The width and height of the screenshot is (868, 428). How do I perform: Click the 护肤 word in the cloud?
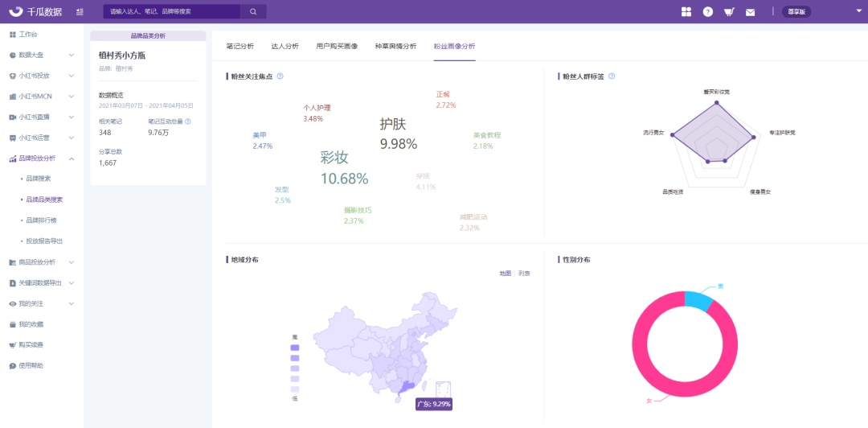coord(393,124)
